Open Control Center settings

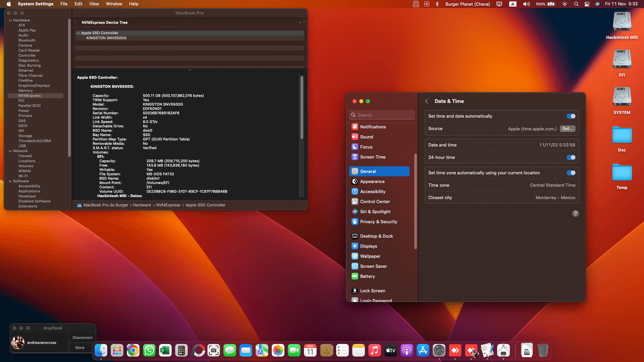click(379, 201)
